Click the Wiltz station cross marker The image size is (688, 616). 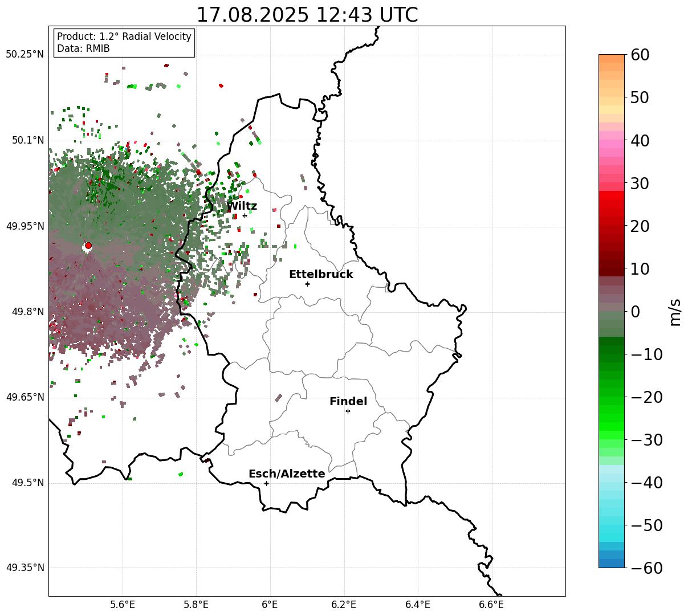point(245,215)
